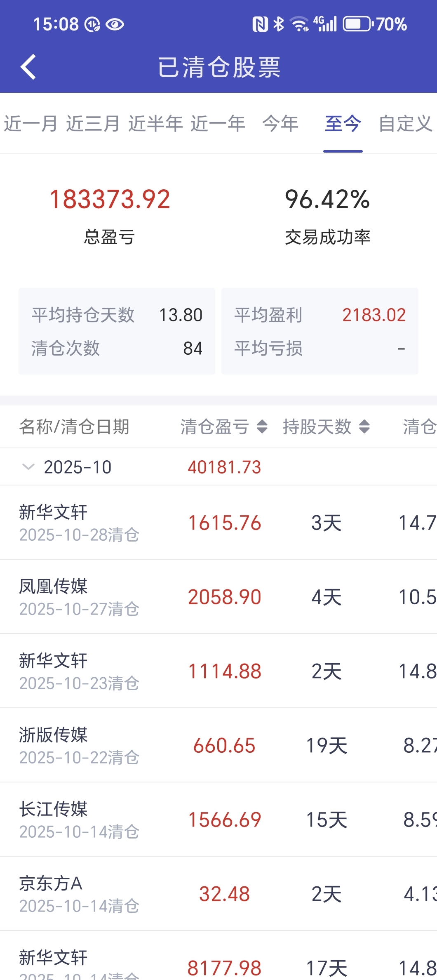Open 凤凰传媒 2025-10-27 cleared record
The width and height of the screenshot is (437, 980).
click(x=218, y=597)
